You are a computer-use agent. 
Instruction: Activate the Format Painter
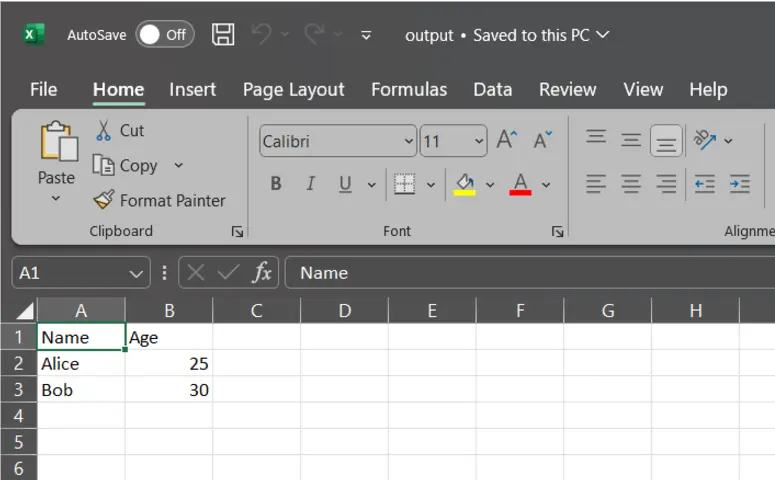coord(159,200)
